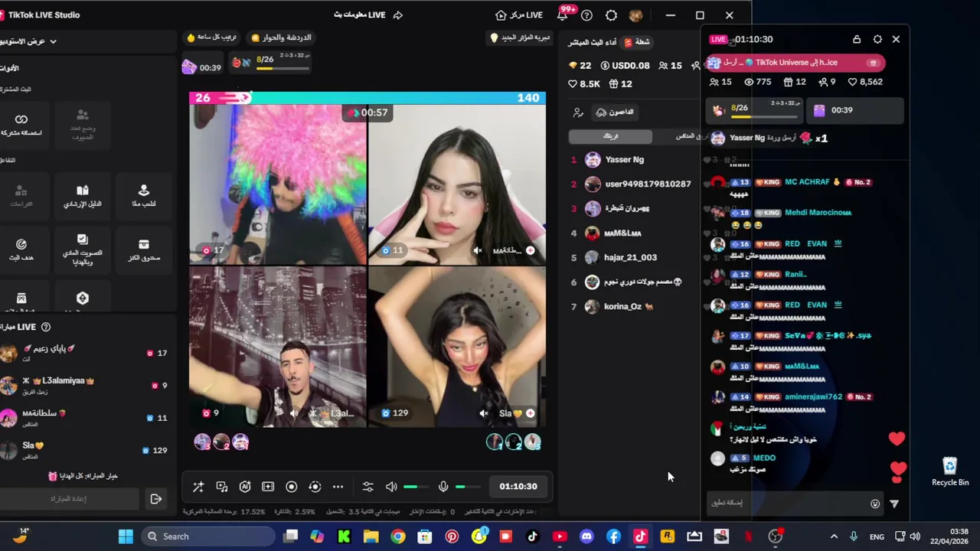Open the LIVE center home button
This screenshot has width=980, height=551.
(519, 15)
